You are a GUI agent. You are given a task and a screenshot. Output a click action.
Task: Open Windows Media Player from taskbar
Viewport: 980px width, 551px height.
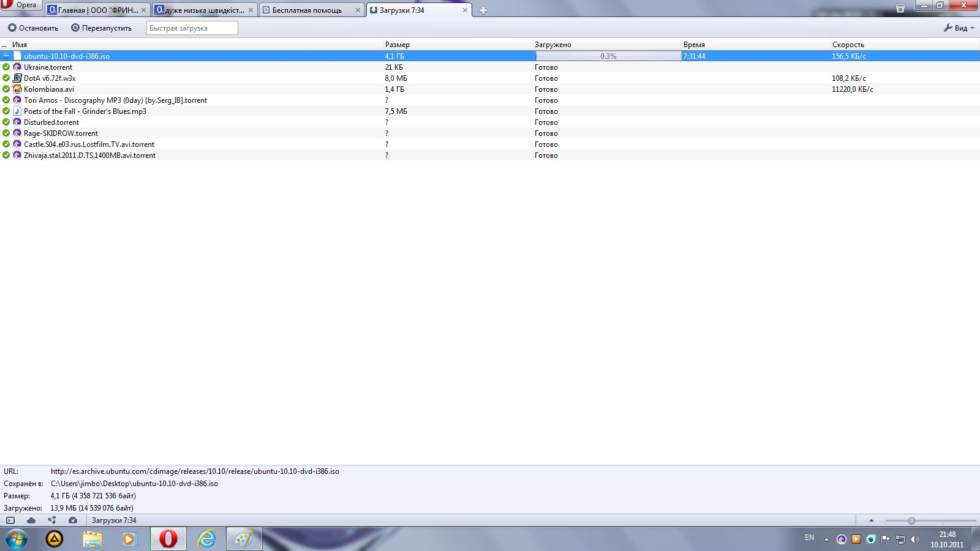click(130, 539)
